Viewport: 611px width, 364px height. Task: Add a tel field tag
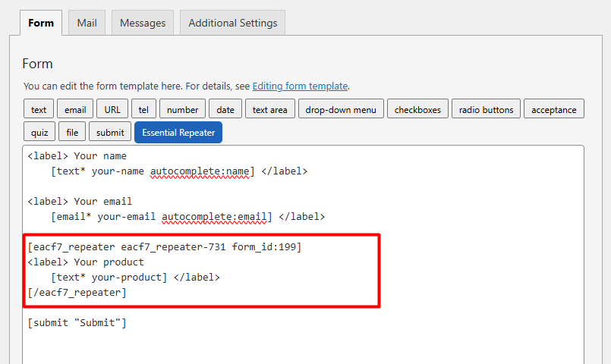click(x=143, y=110)
